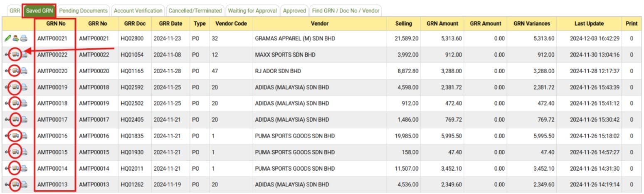The image size is (644, 194).
Task: Click the key icon in AMTP00017 row
Action: tap(7, 120)
